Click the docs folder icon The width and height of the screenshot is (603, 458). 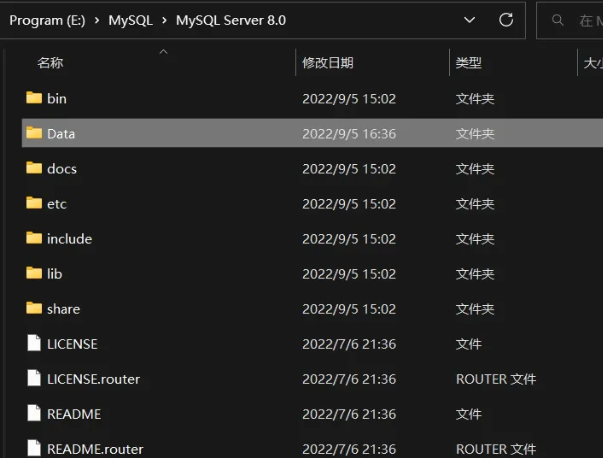coord(34,168)
